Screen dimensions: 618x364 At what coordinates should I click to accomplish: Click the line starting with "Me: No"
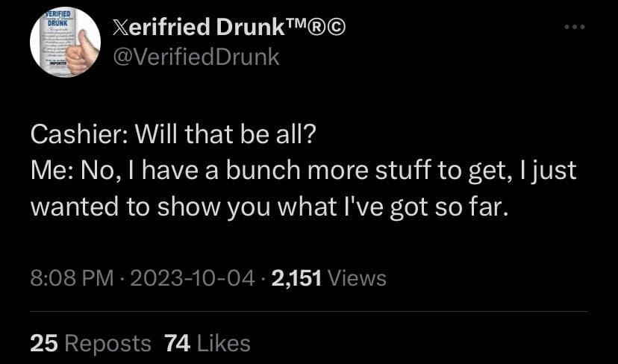(x=302, y=171)
